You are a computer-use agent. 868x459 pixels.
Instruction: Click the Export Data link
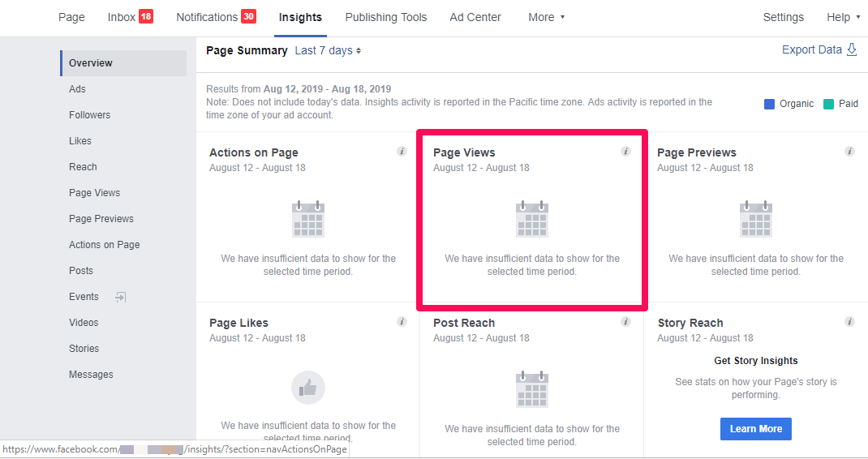[x=819, y=49]
